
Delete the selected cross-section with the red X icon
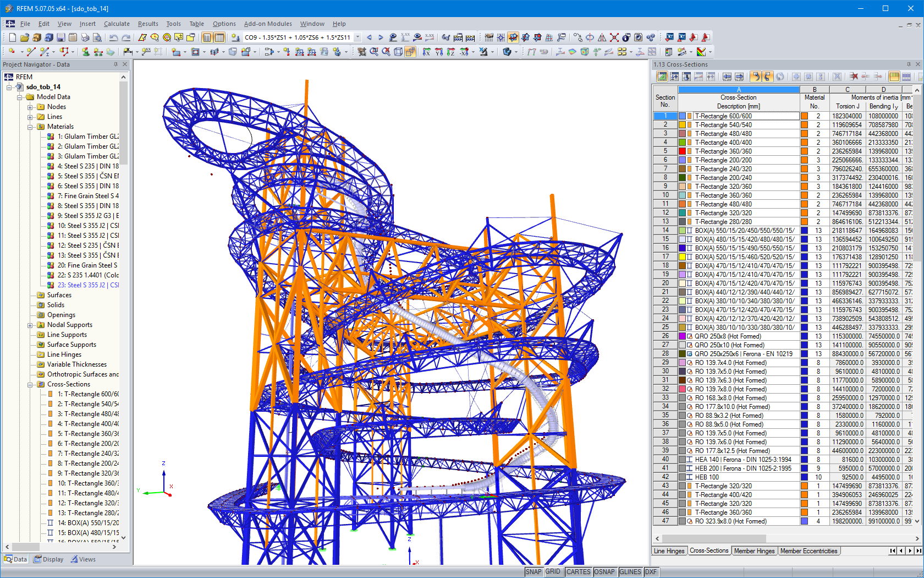854,77
